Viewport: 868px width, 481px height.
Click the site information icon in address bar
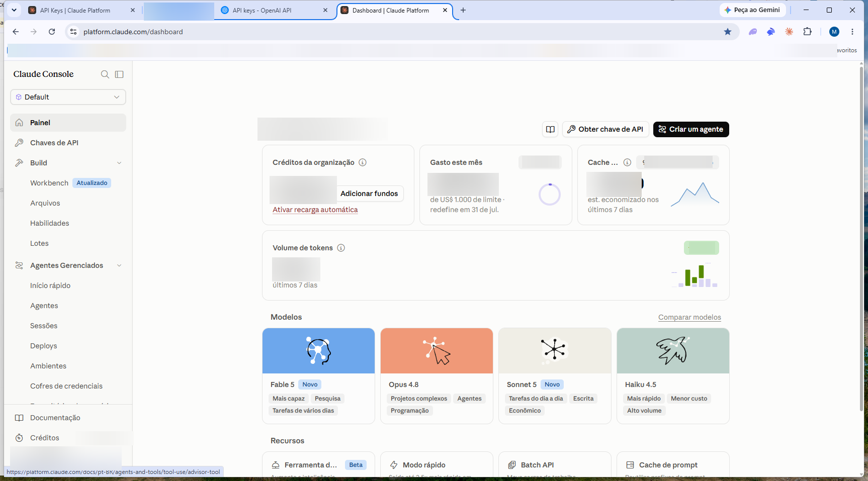tap(73, 32)
